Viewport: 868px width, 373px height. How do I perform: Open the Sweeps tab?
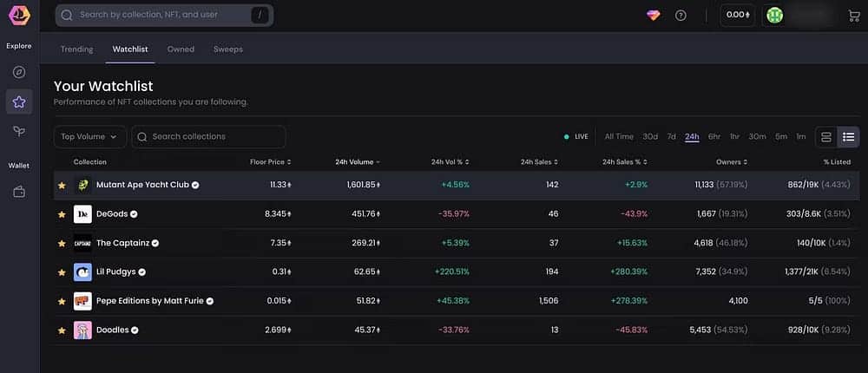[228, 49]
